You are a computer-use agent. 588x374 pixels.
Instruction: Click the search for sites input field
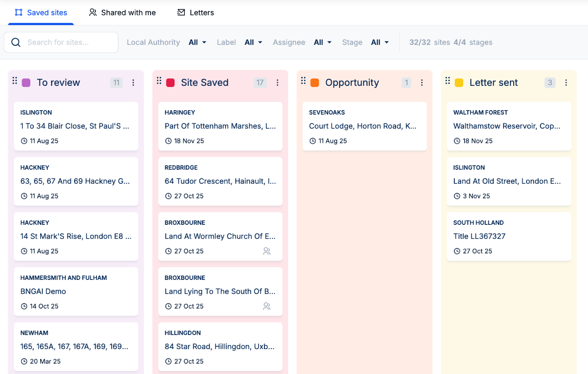point(67,42)
